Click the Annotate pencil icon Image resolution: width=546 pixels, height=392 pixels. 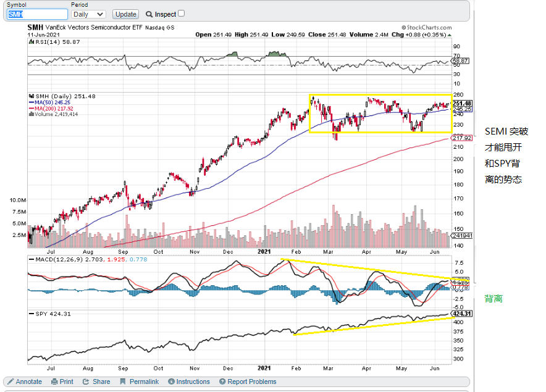[10, 382]
